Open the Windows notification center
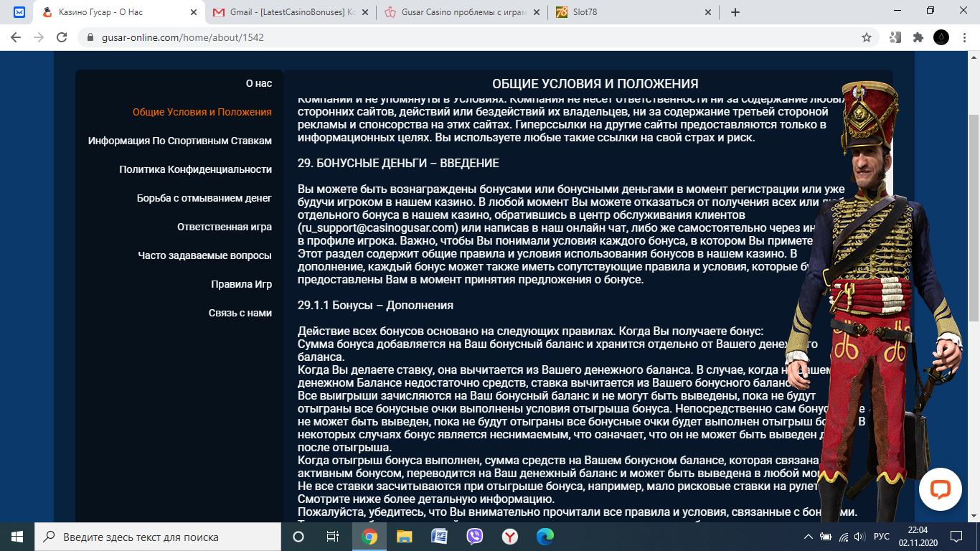The width and height of the screenshot is (980, 551). click(x=956, y=537)
